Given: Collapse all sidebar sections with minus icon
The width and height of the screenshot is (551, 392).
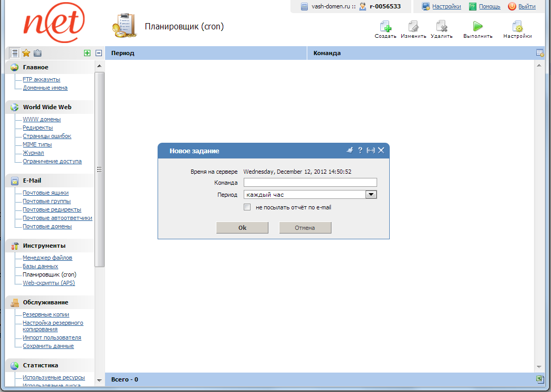Looking at the screenshot, I should (x=98, y=52).
